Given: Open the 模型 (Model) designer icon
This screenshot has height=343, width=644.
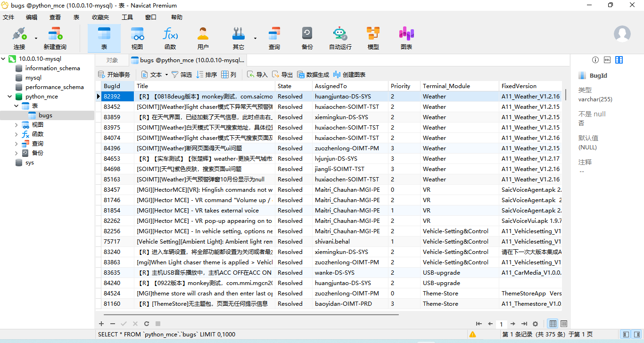Looking at the screenshot, I should click(373, 38).
